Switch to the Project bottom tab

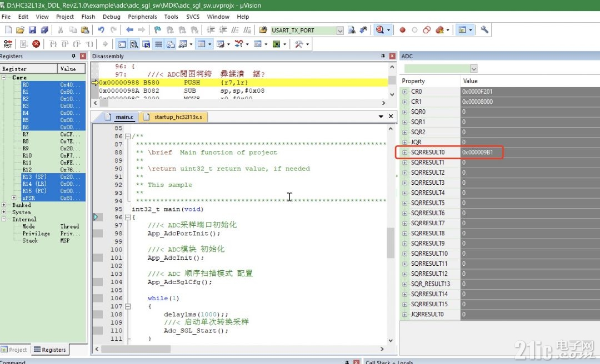coord(14,350)
